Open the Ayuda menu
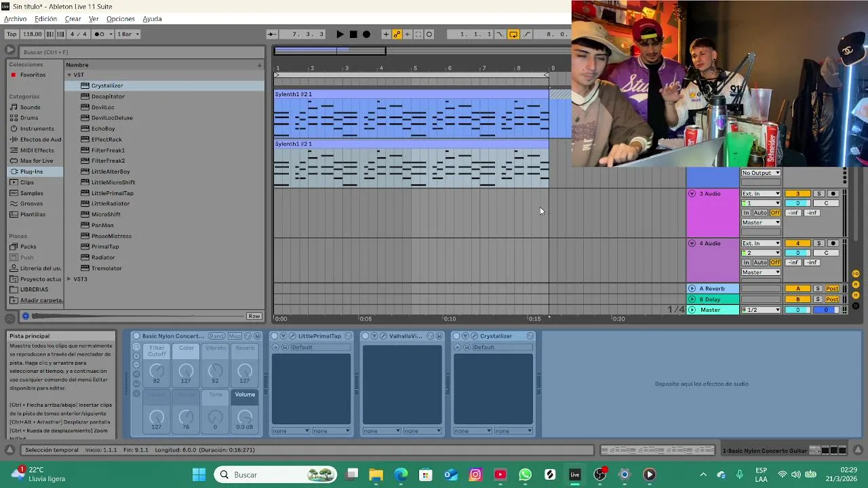868x488 pixels. pyautogui.click(x=152, y=19)
